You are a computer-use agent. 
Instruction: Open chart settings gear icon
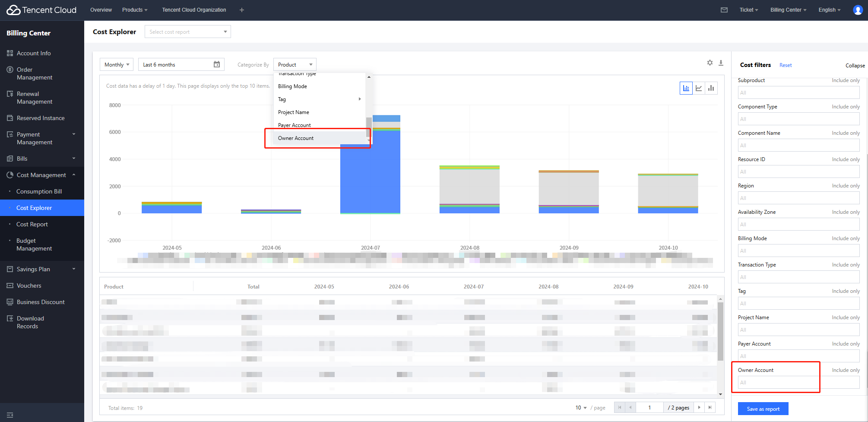pyautogui.click(x=710, y=63)
